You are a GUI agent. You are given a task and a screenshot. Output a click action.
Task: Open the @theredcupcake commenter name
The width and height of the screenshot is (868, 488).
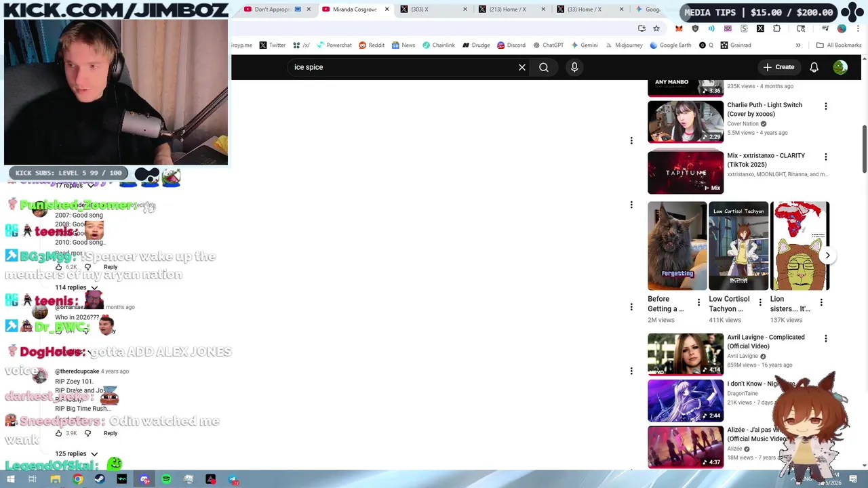tap(77, 371)
